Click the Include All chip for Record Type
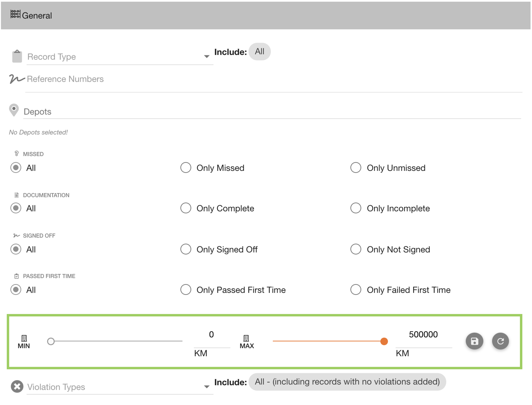 tap(259, 51)
